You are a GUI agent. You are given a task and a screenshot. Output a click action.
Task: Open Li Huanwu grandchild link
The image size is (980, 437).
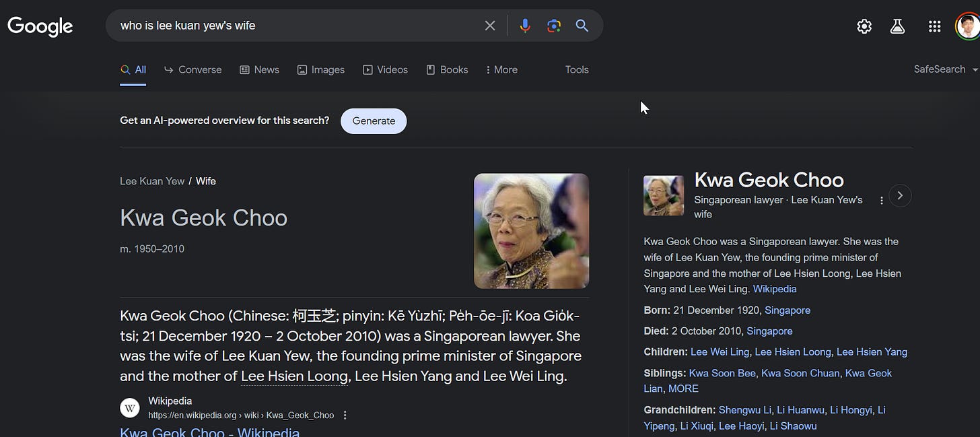[x=800, y=409]
